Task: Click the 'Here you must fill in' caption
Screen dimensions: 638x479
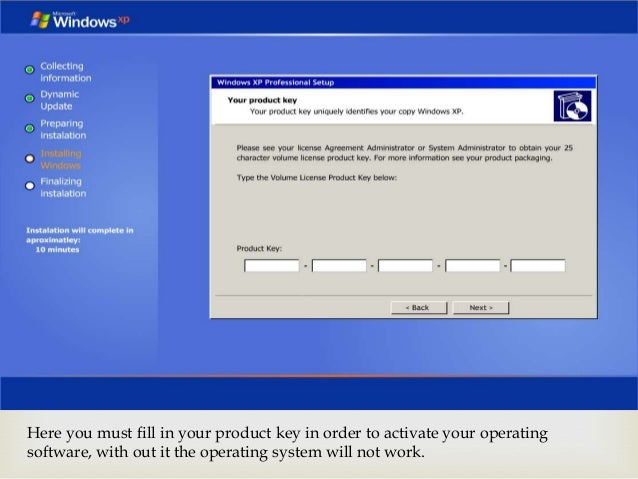Action: pos(287,442)
